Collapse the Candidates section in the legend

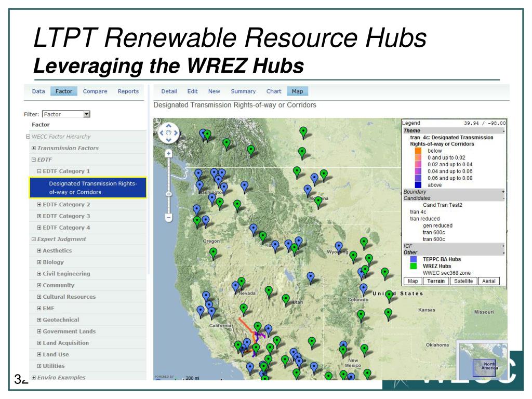503,198
